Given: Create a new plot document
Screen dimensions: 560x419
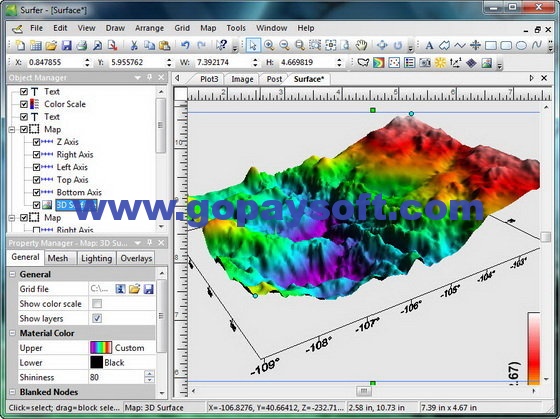Looking at the screenshot, I should tap(20, 45).
